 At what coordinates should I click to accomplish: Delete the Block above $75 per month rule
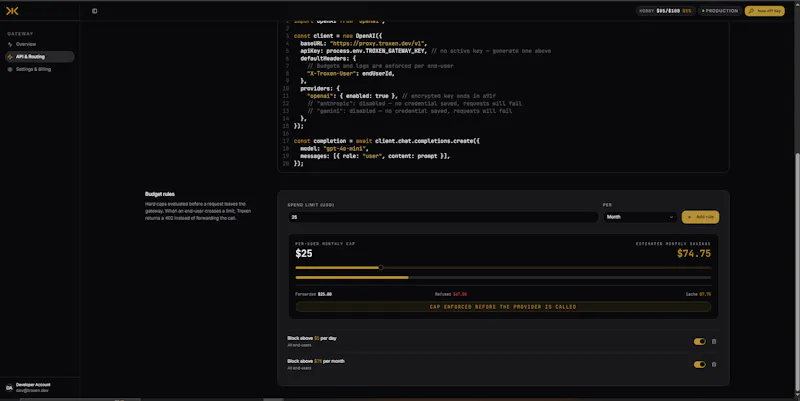714,364
